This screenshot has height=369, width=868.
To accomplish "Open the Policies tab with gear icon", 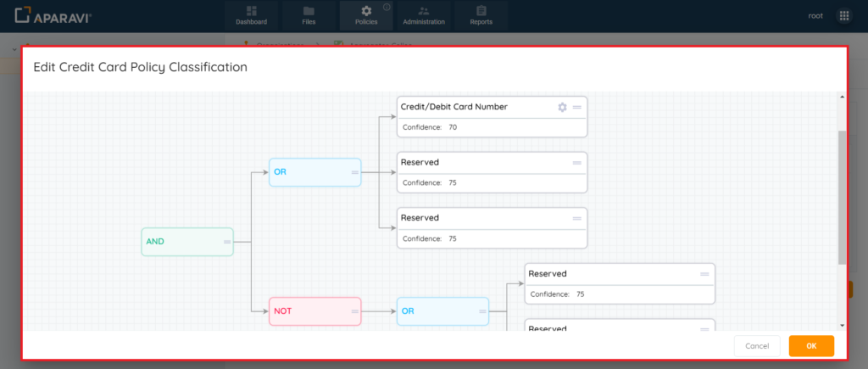I will pos(366,15).
